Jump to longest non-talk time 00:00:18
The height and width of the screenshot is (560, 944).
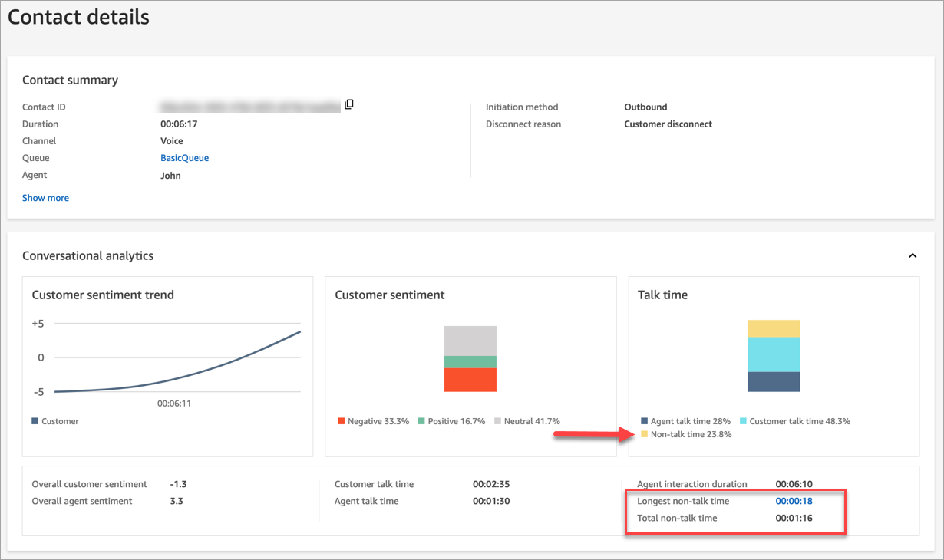794,501
